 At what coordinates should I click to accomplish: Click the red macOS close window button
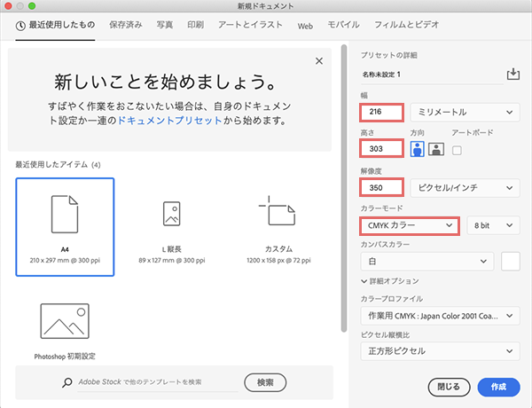pos(8,6)
